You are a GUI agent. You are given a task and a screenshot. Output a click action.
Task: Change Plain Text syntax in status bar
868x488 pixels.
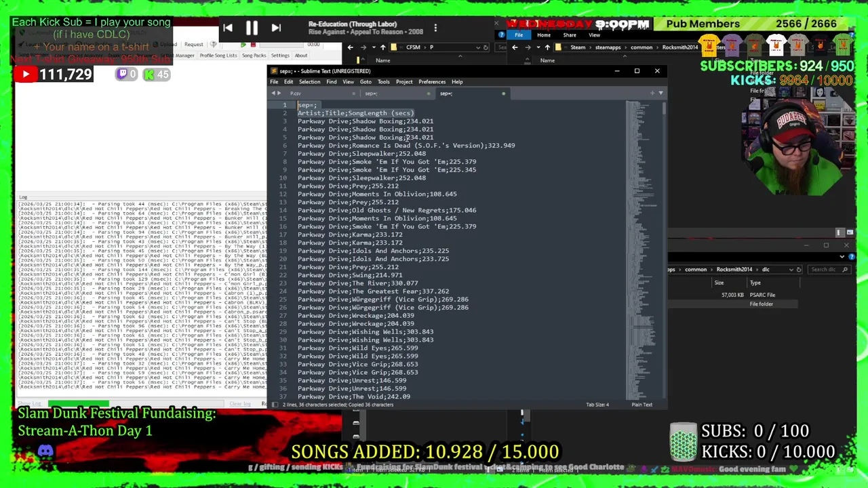642,405
